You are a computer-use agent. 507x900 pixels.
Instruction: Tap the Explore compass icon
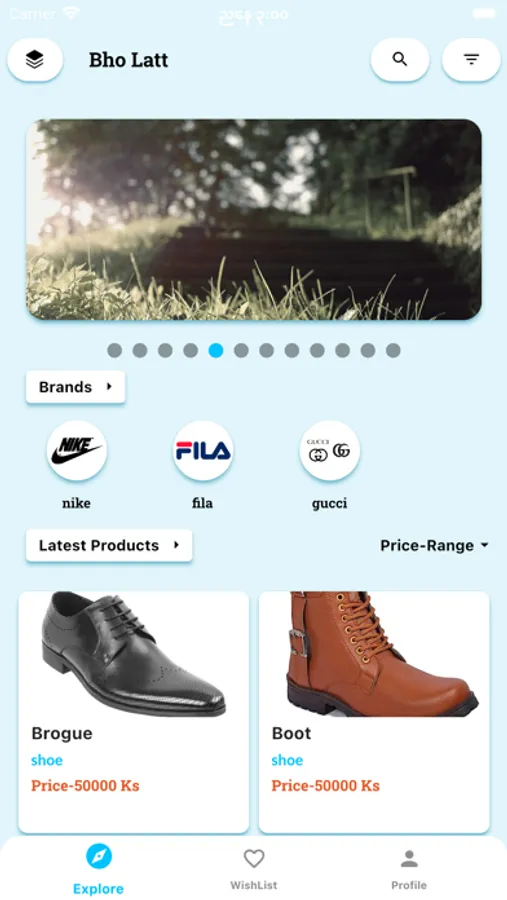[x=99, y=857]
